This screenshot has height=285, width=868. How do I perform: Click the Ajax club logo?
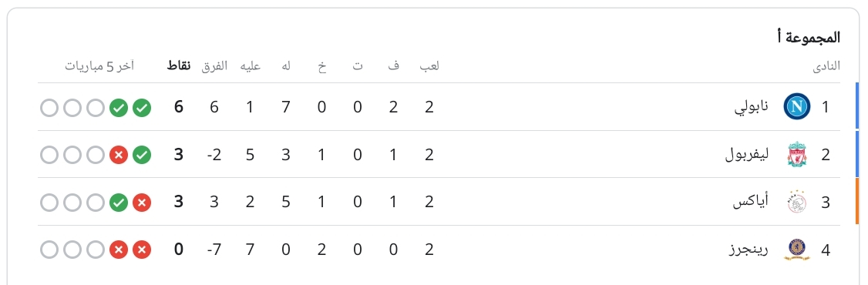[796, 202]
